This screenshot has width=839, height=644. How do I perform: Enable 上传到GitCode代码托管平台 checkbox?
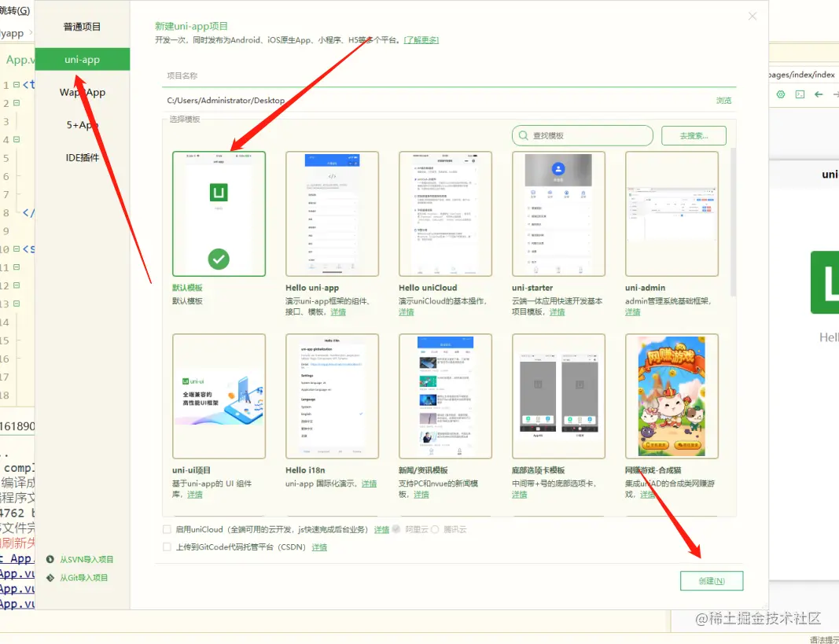167,547
